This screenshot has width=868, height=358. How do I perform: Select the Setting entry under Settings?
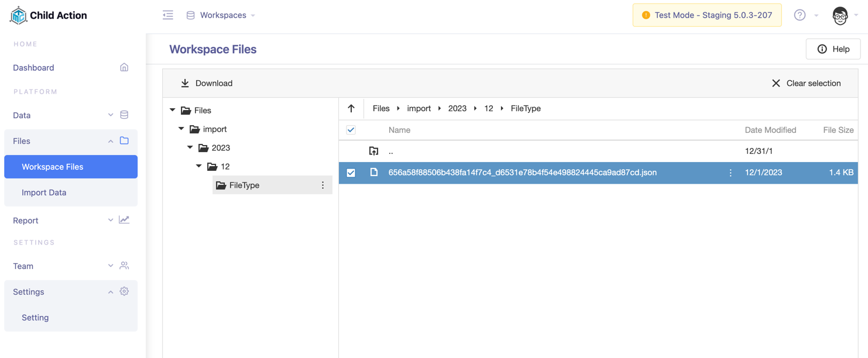tap(35, 317)
